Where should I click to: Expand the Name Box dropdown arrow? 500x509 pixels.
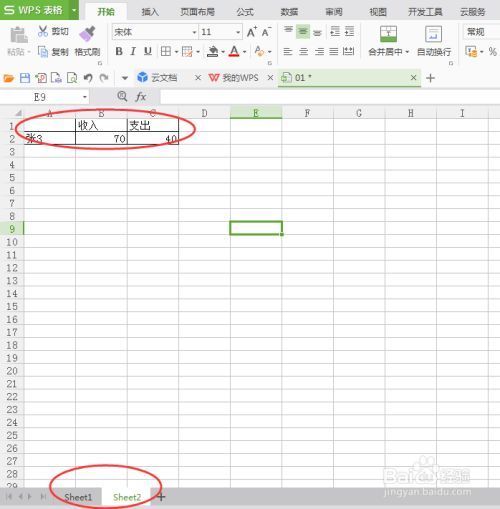point(85,97)
